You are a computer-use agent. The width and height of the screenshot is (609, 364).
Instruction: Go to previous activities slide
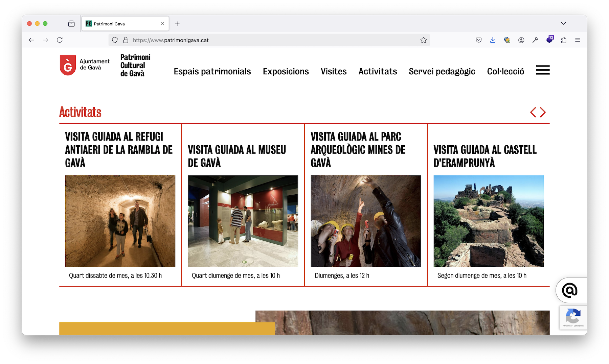[533, 112]
